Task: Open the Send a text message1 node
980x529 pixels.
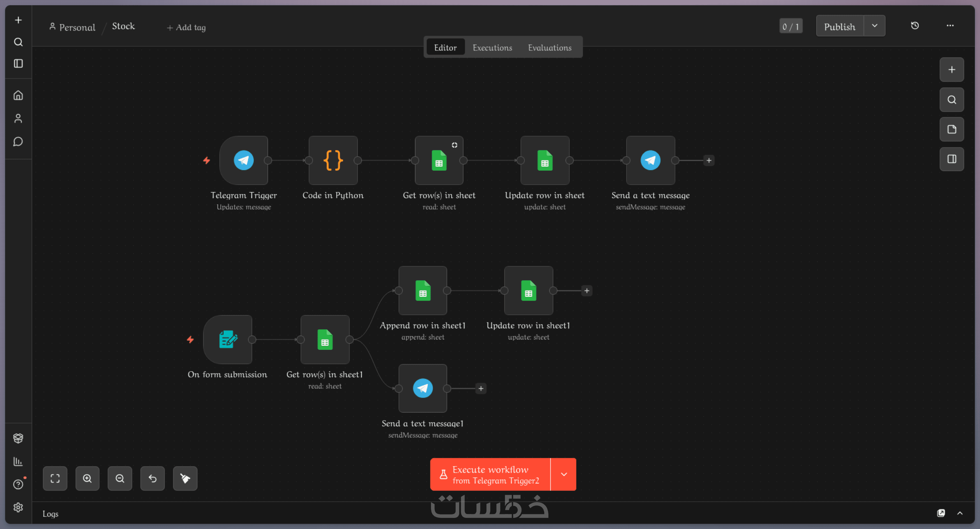Action: point(423,388)
